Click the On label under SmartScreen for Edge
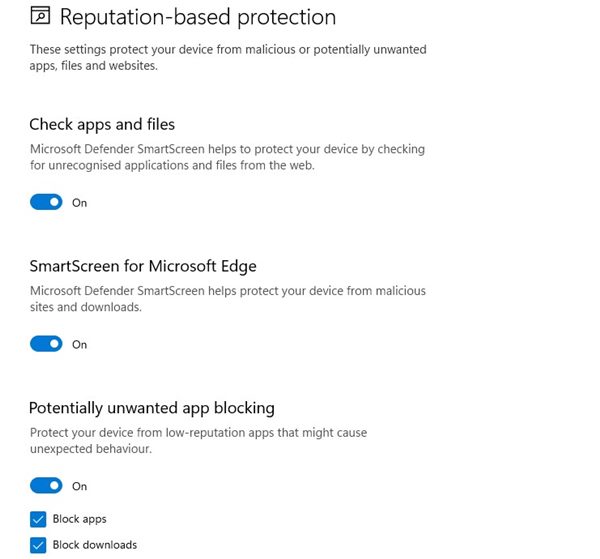 80,345
